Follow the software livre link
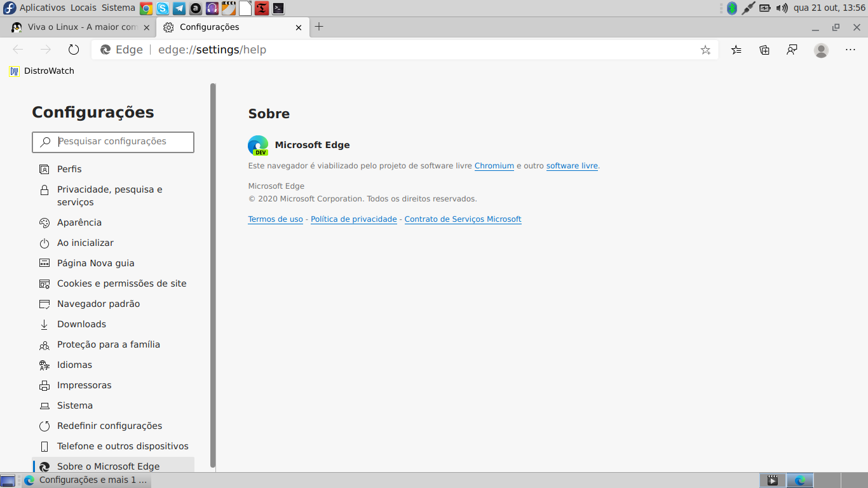 click(572, 166)
